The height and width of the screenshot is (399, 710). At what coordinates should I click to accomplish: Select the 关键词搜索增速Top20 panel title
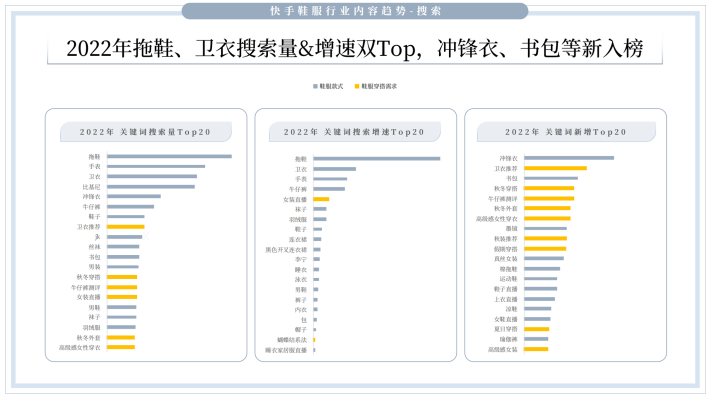pos(354,132)
